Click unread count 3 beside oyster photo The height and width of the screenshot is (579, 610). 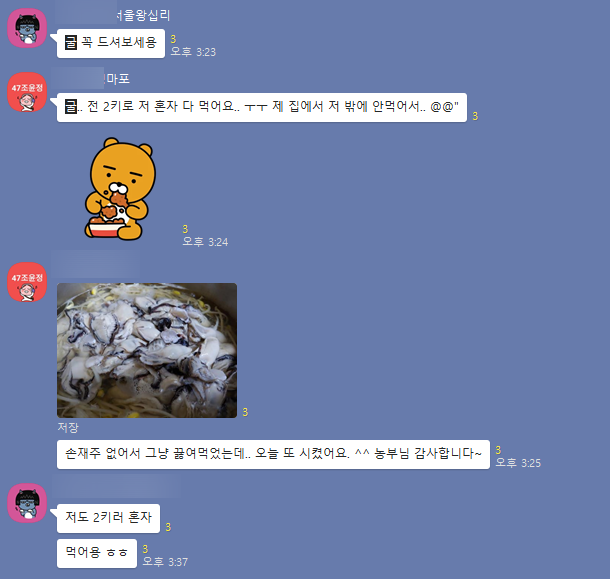[x=245, y=412]
